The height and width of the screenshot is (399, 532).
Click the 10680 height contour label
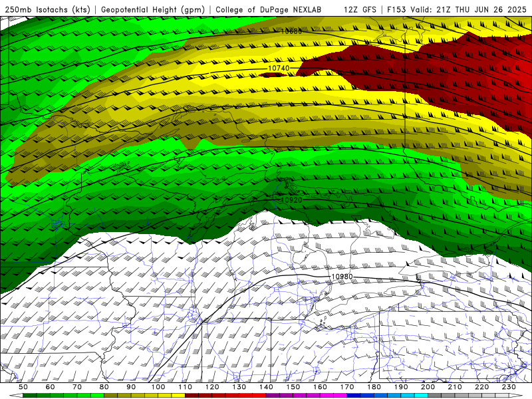click(291, 31)
